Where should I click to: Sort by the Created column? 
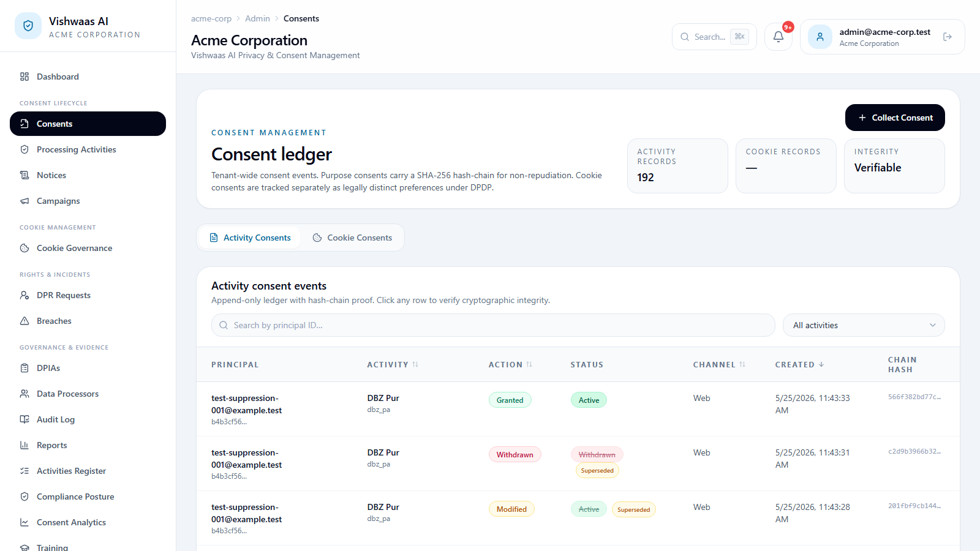click(799, 364)
